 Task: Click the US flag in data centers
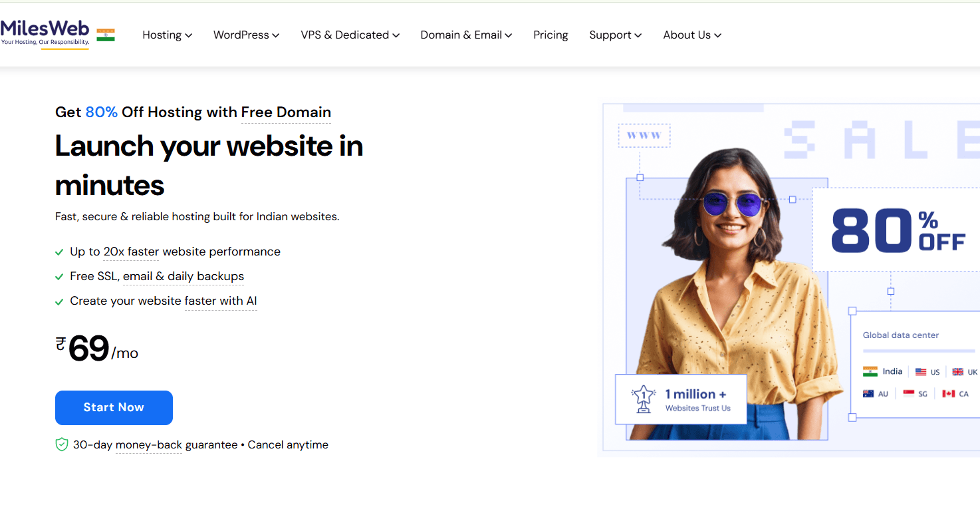click(921, 372)
